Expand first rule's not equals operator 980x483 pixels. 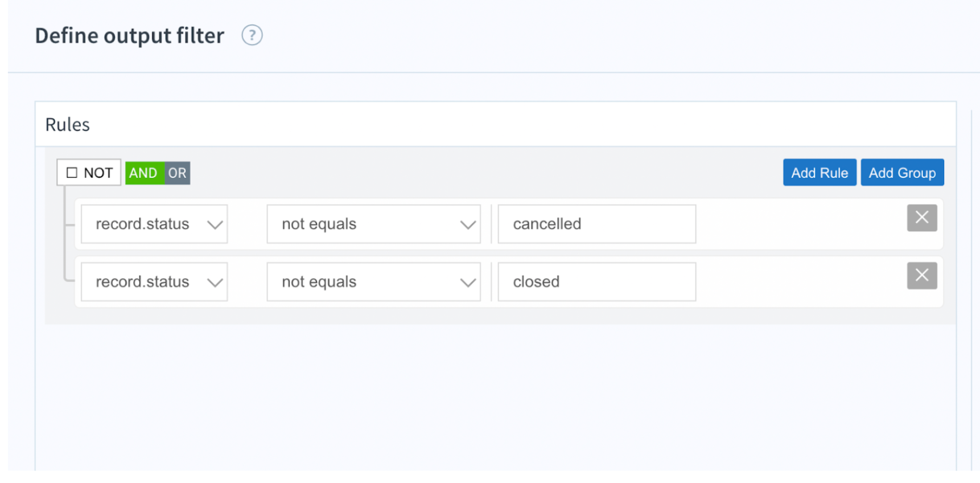tap(373, 224)
